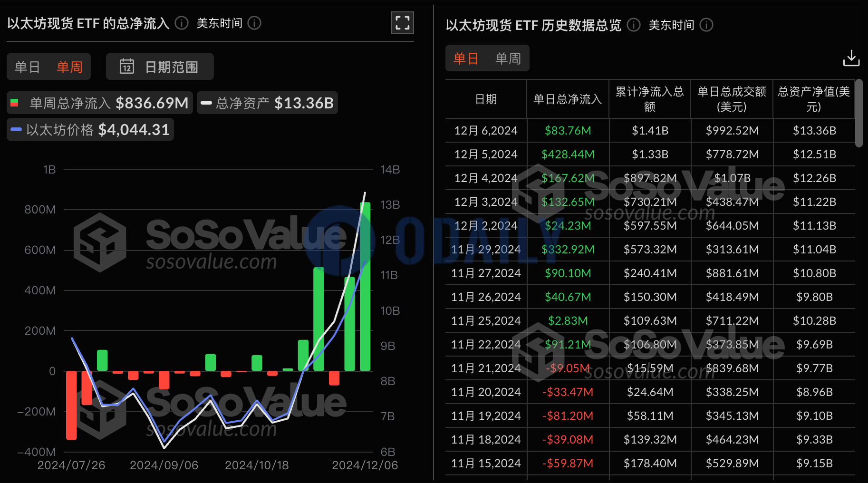Click cumulative value $597.55M

650,225
